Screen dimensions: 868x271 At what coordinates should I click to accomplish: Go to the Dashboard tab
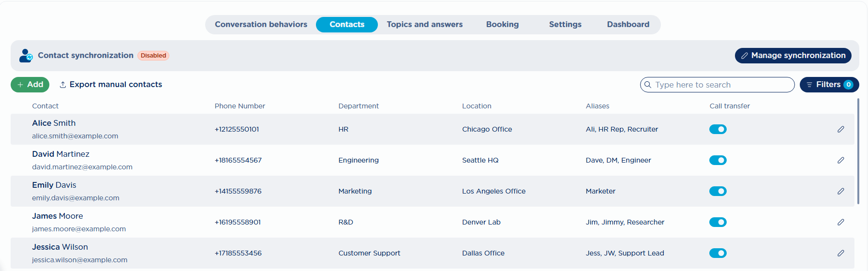pyautogui.click(x=628, y=25)
